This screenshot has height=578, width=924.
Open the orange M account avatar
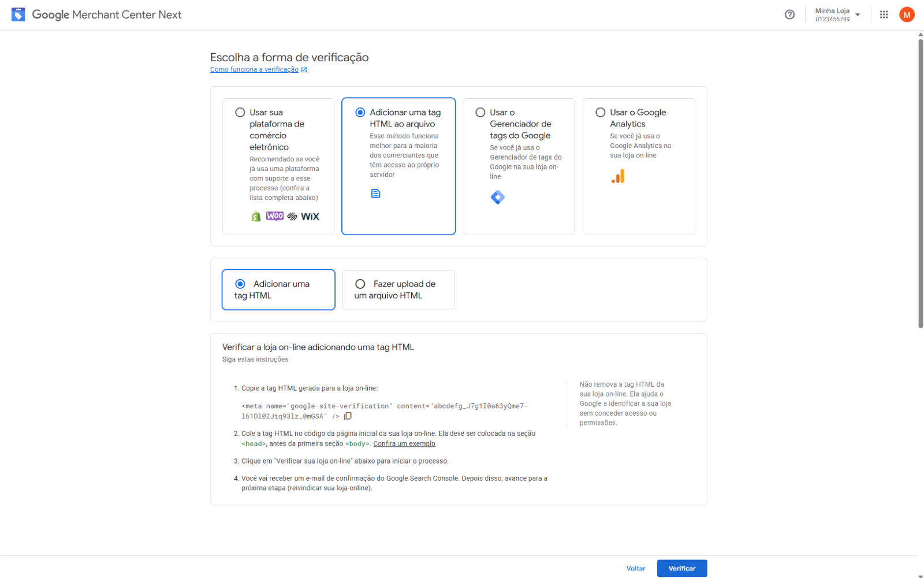[907, 14]
